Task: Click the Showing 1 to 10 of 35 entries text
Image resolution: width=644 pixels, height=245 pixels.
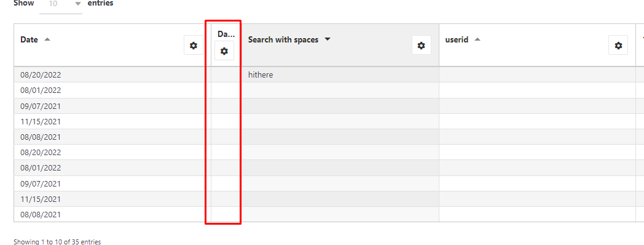Action: 57,242
